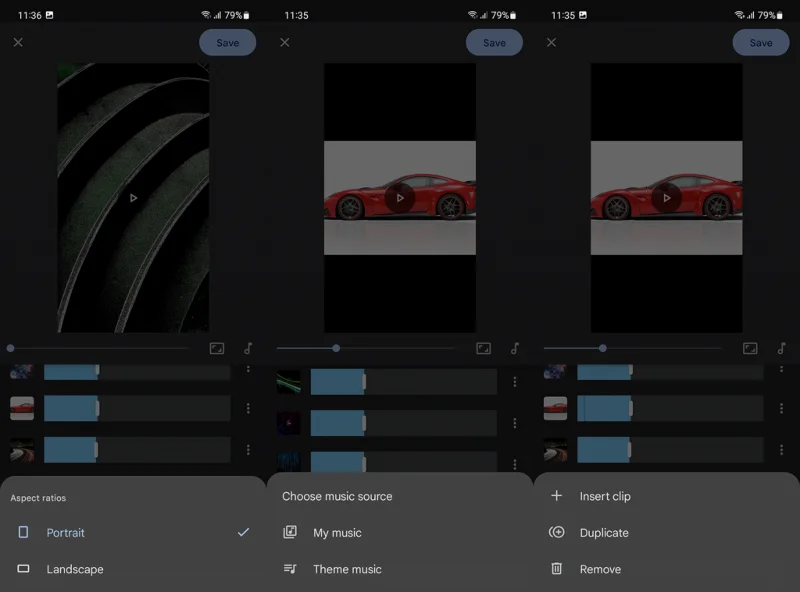
Task: Select red car thumbnail in right screen
Action: 555,408
